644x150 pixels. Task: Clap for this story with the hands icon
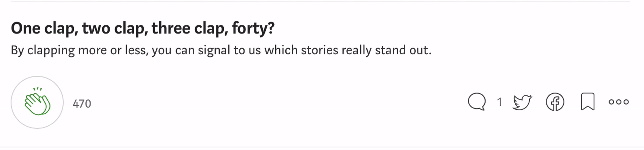coord(37,102)
